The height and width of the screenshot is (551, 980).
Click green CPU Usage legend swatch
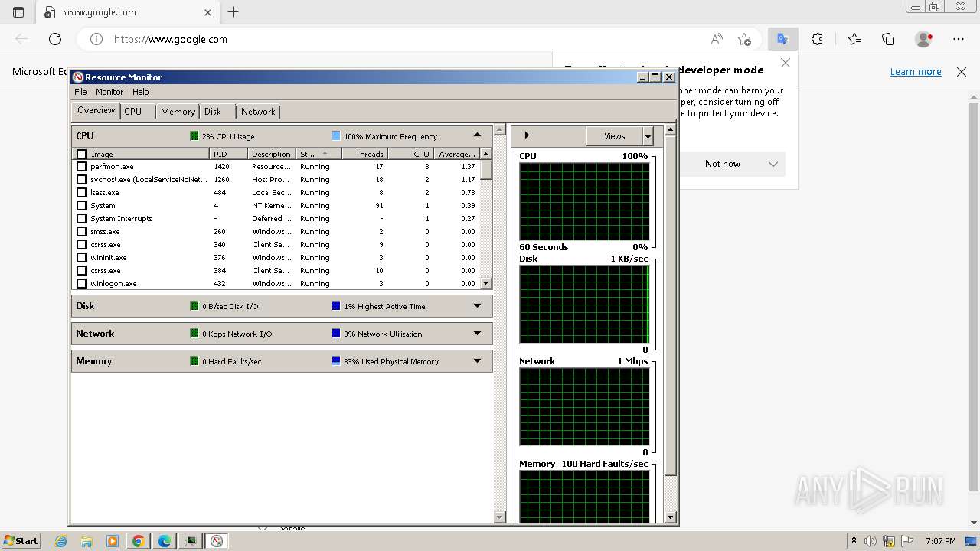pos(194,136)
